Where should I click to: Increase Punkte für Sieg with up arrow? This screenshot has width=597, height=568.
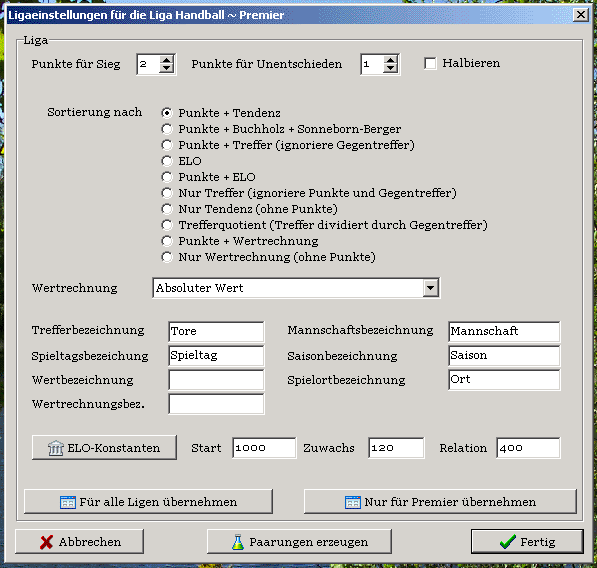coord(167,60)
